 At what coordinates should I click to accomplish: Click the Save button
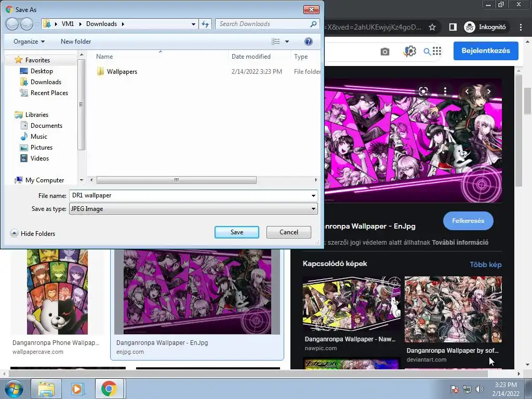[x=237, y=232]
